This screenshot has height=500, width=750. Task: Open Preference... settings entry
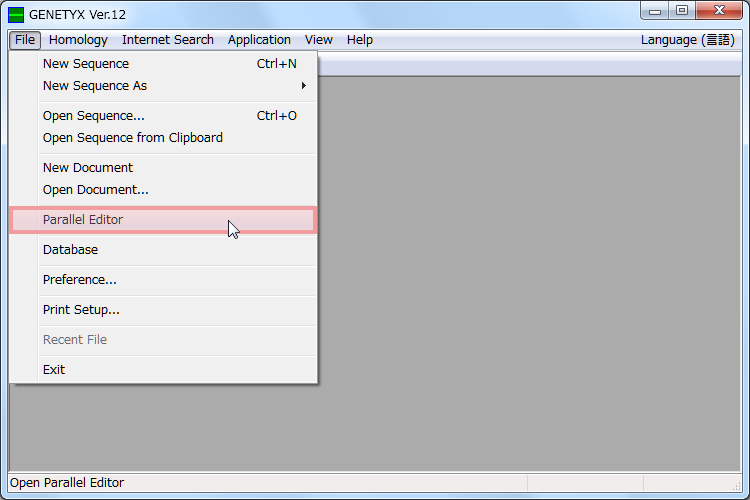coord(163,279)
